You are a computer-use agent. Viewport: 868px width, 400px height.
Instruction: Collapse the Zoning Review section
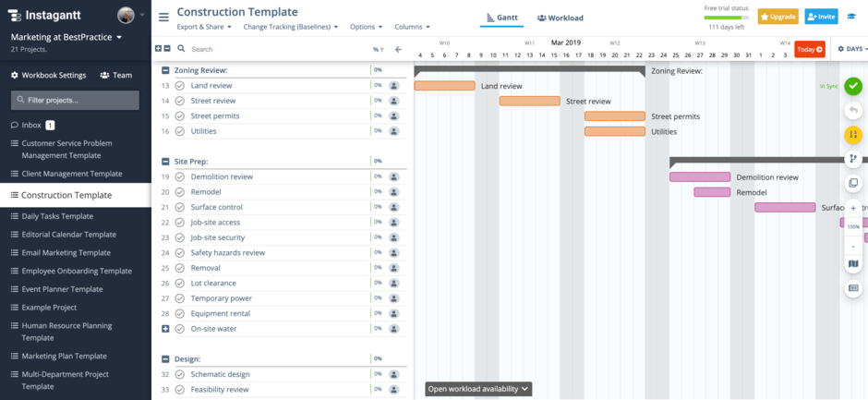point(165,70)
